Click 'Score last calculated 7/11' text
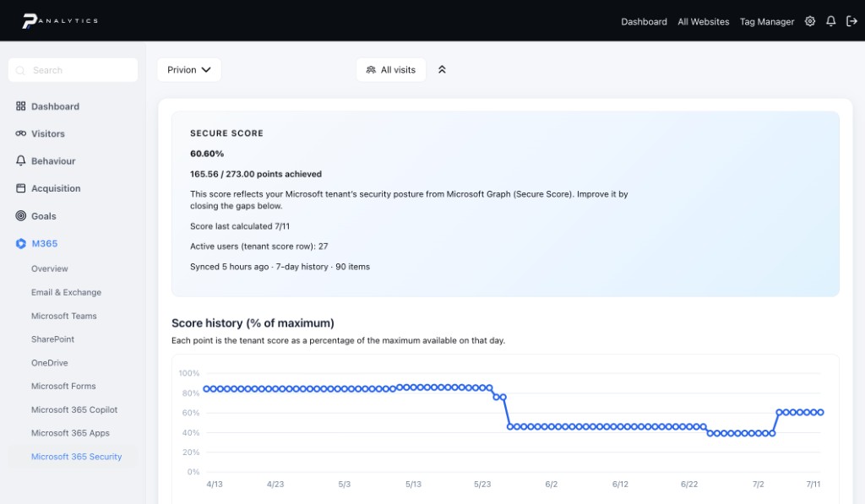The height and width of the screenshot is (504, 865). coord(240,226)
